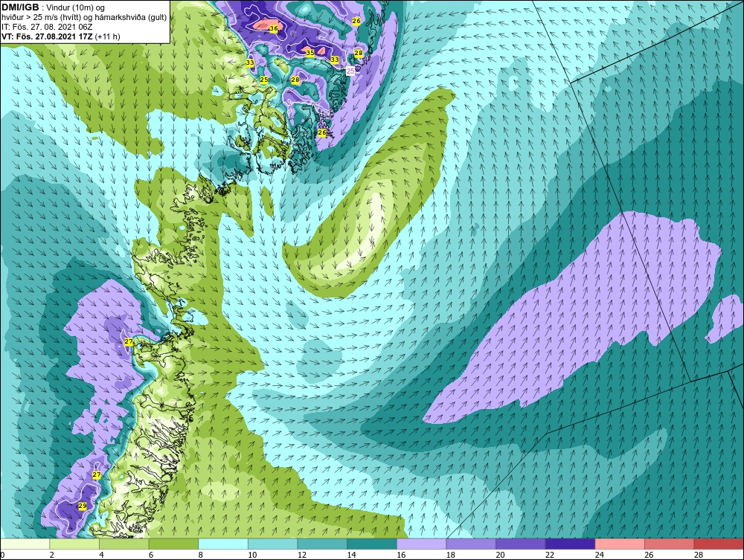Pick the 12–14 m/s teal swatch
This screenshot has height=560, width=744.
coord(322,544)
